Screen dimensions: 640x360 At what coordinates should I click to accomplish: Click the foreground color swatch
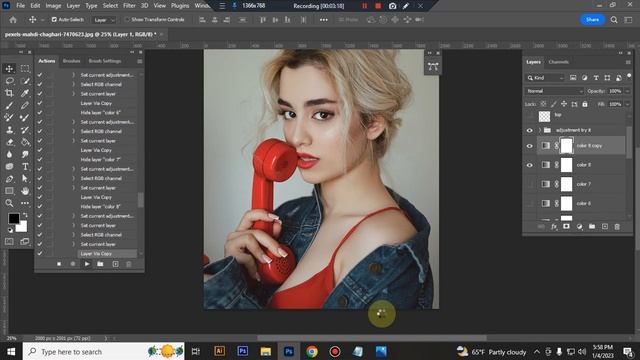[x=14, y=218]
